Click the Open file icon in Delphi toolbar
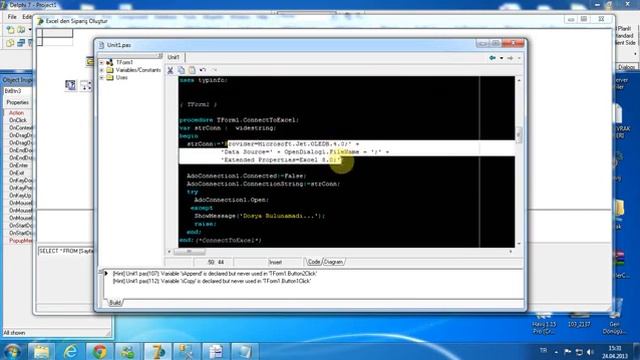640x360 pixels. click(21, 30)
